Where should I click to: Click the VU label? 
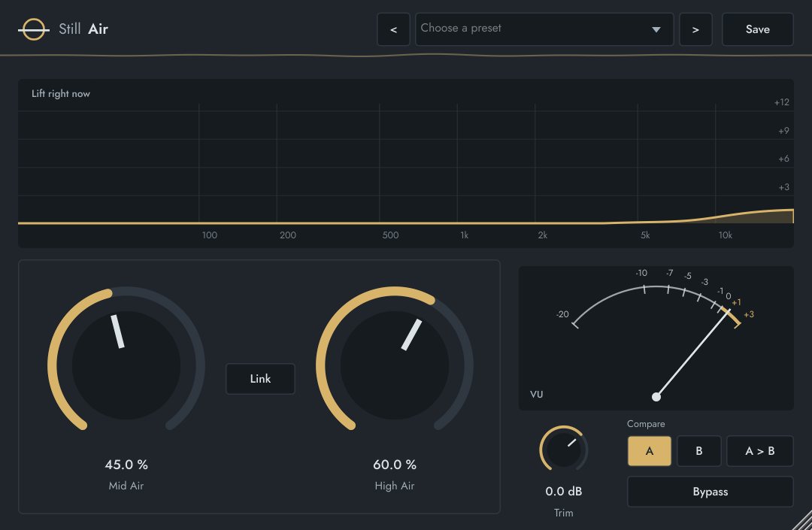tap(537, 395)
